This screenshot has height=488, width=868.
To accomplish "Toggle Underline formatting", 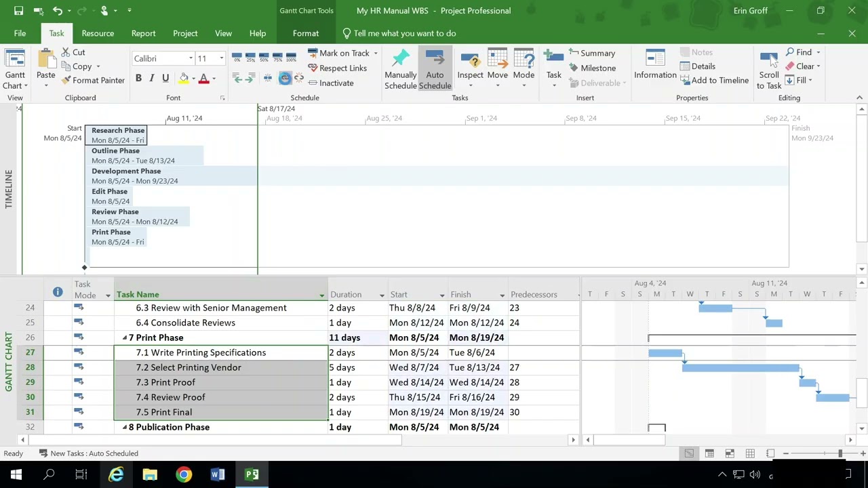I will pyautogui.click(x=165, y=79).
